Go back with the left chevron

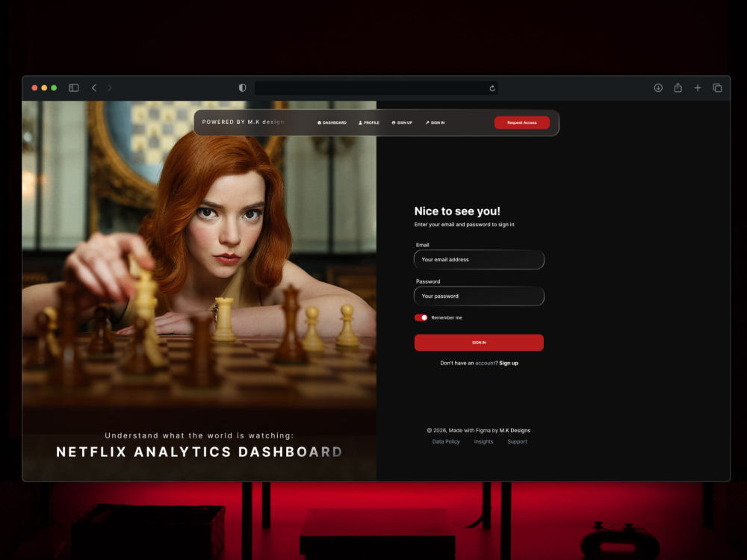tap(94, 87)
